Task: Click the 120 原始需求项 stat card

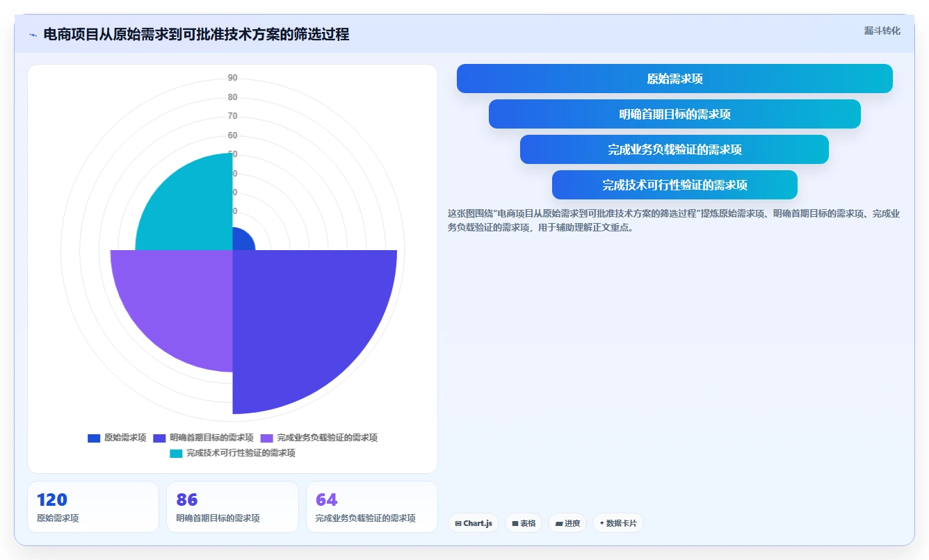Action: click(93, 507)
